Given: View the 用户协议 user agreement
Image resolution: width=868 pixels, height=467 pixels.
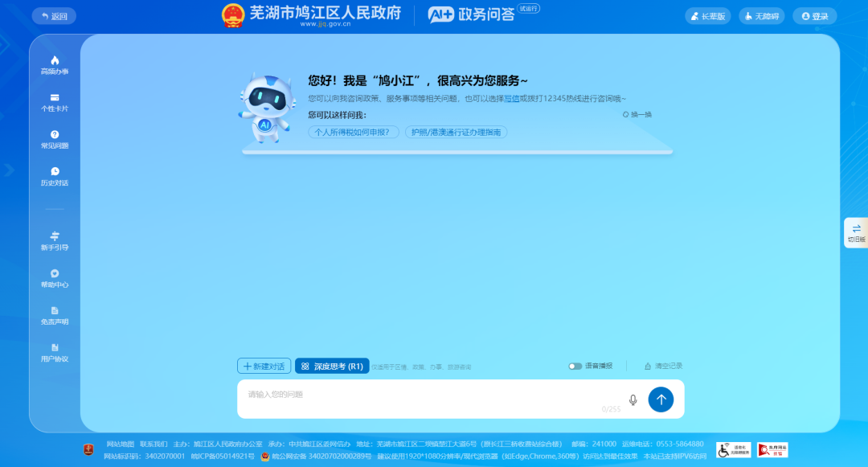Looking at the screenshot, I should coord(54,354).
